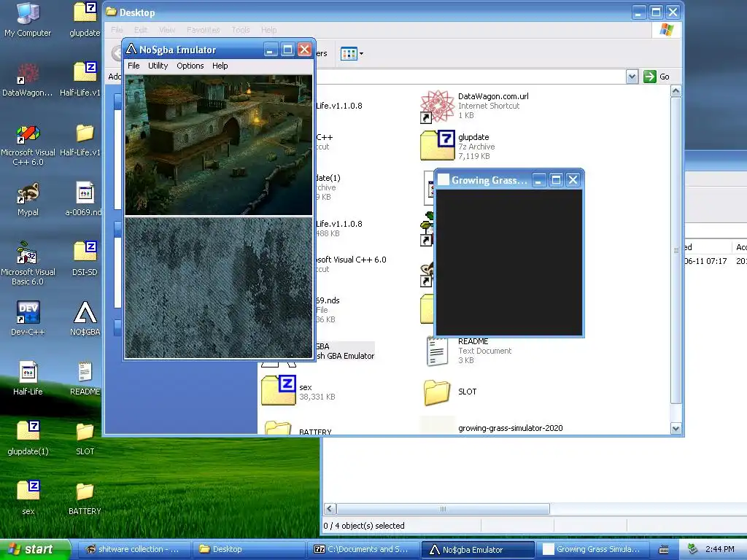Click scroll down arrow in Desktop window

point(676,429)
